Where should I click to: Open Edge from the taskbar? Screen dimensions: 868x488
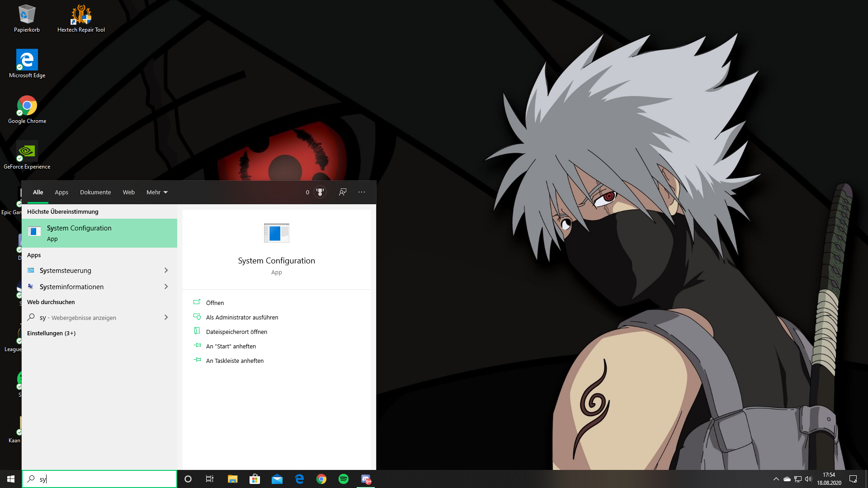[x=299, y=479]
